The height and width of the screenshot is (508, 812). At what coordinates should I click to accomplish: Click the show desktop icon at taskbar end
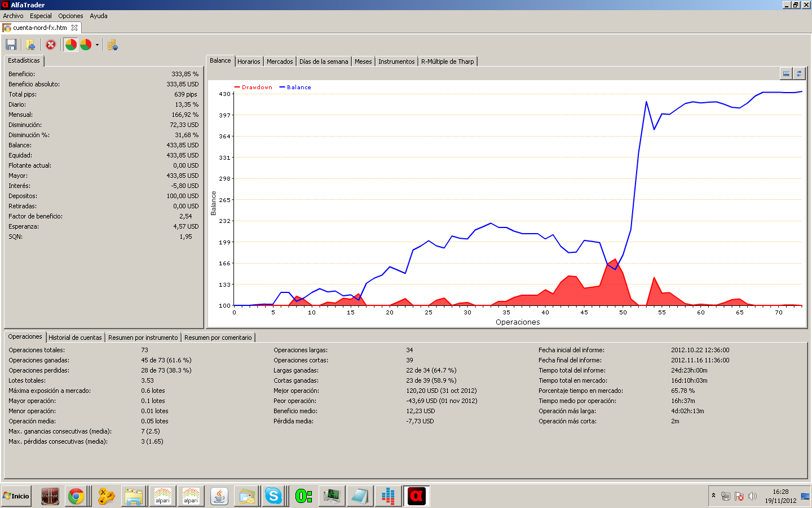[x=805, y=496]
